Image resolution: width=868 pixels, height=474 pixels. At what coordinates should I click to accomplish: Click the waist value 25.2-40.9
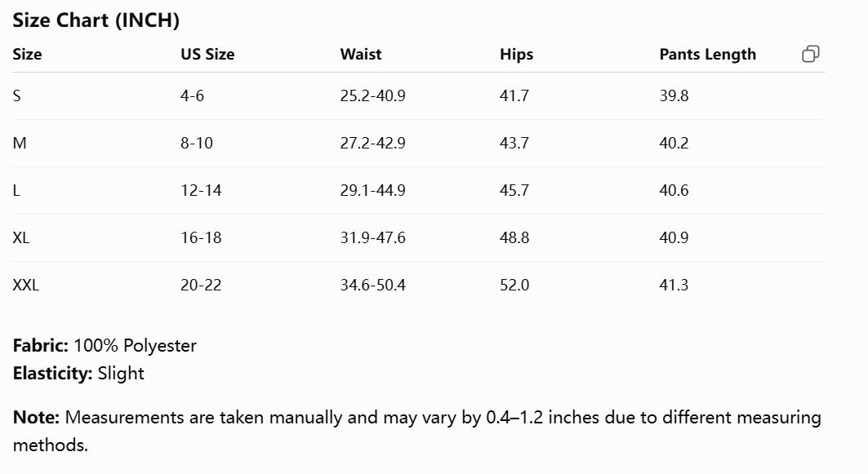click(x=372, y=95)
